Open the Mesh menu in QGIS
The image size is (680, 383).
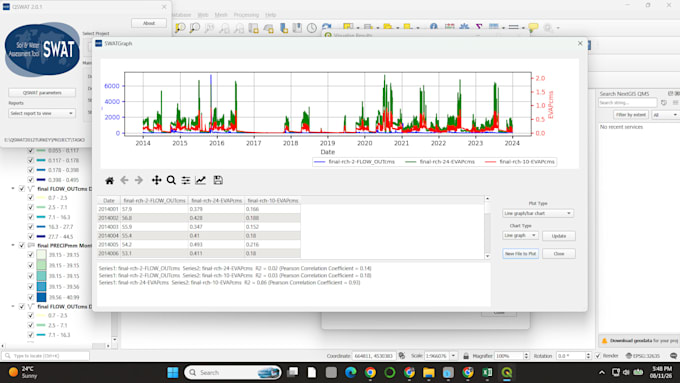(221, 15)
